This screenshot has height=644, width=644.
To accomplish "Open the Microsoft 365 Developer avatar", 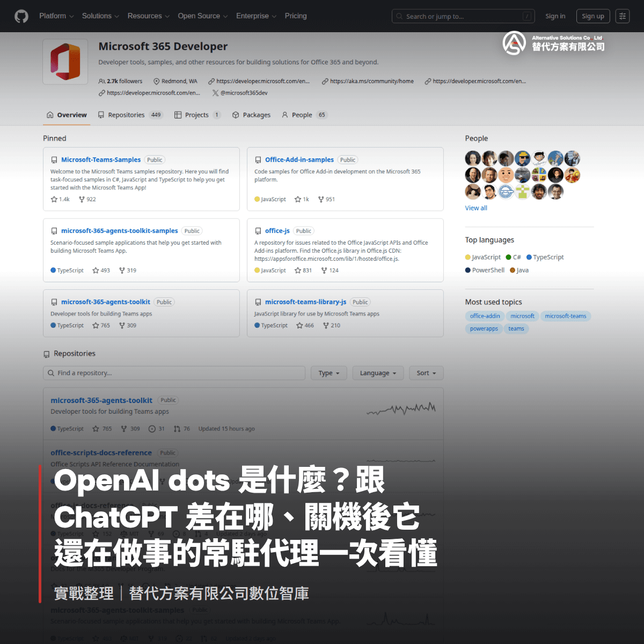I will [65, 62].
